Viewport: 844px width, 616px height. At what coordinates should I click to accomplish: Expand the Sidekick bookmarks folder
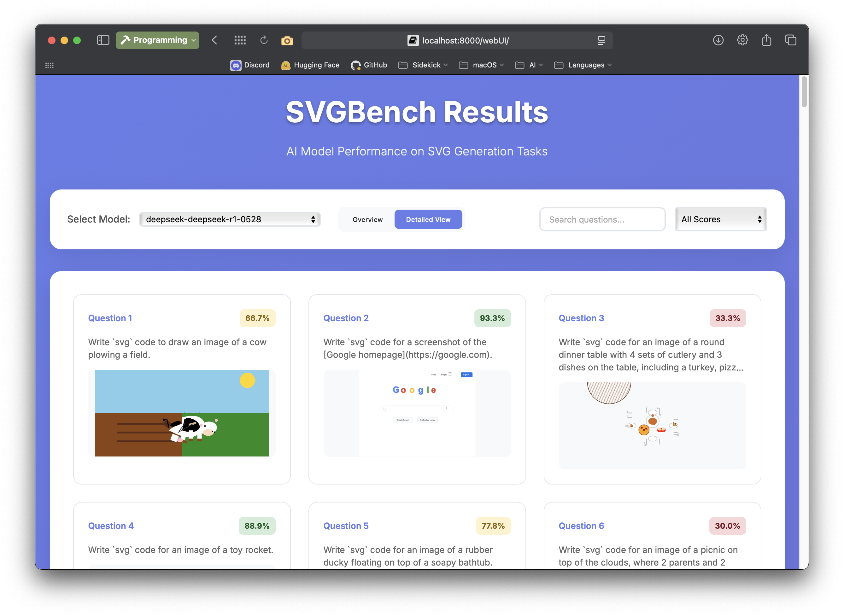pos(423,65)
